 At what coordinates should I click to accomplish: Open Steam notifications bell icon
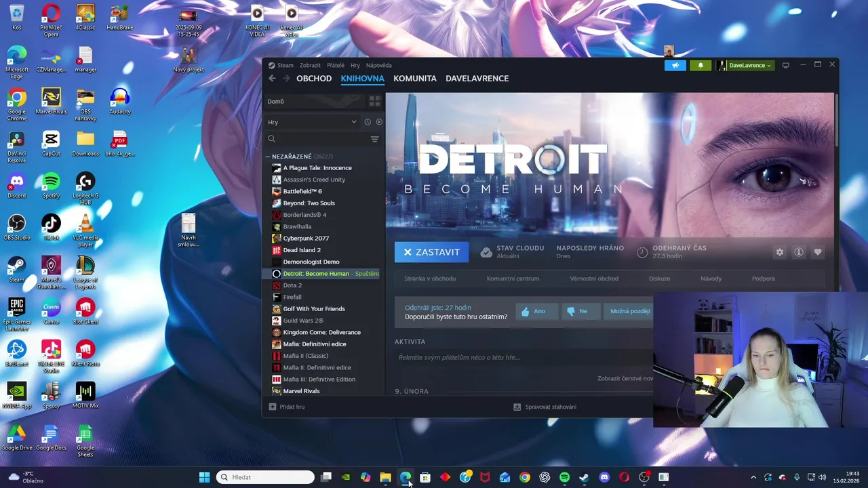tap(701, 65)
